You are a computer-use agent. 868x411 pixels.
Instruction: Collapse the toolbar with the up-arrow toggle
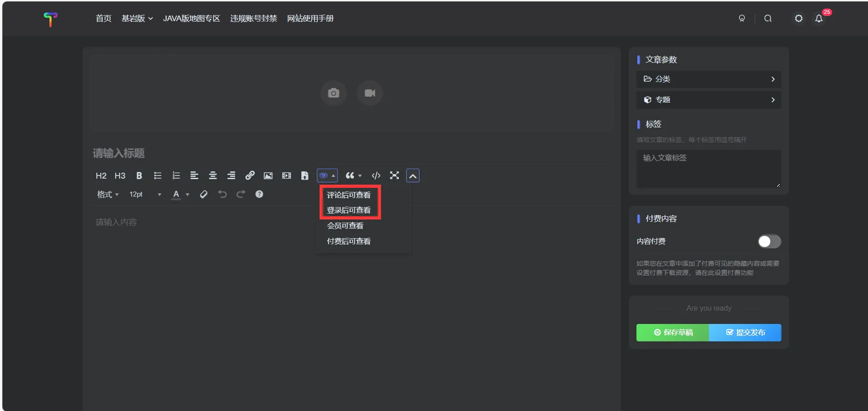pyautogui.click(x=413, y=175)
